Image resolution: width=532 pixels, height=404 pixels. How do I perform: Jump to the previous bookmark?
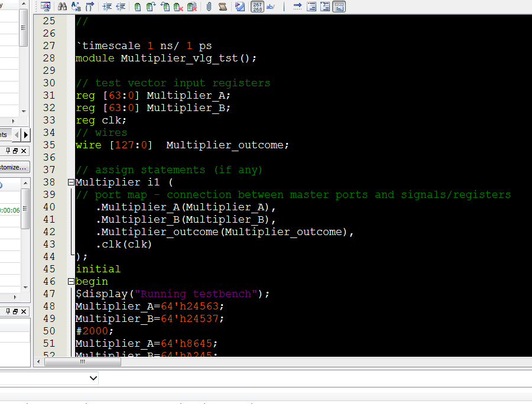tap(165, 6)
